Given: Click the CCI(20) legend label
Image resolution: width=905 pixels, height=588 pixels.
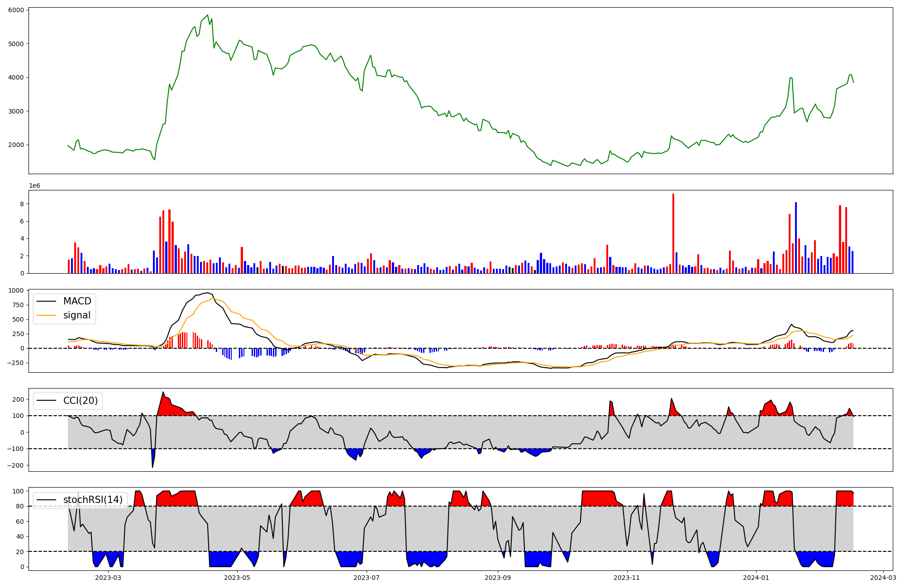Looking at the screenshot, I should click(81, 400).
